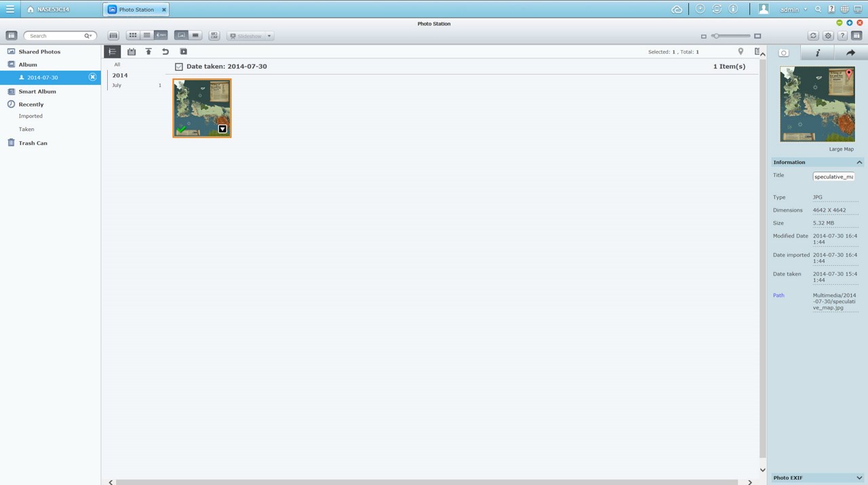Screen dimensions: 868x485
Task: Click the undo arrow icon
Action: [165, 52]
